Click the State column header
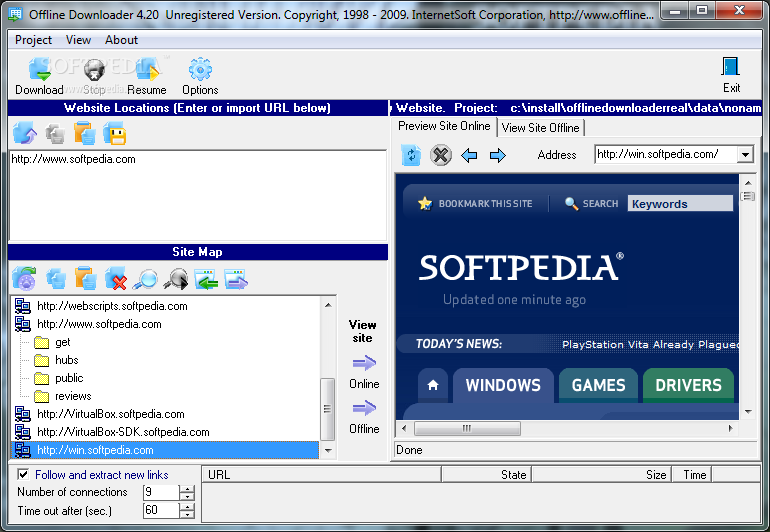770x532 pixels. coord(487,475)
